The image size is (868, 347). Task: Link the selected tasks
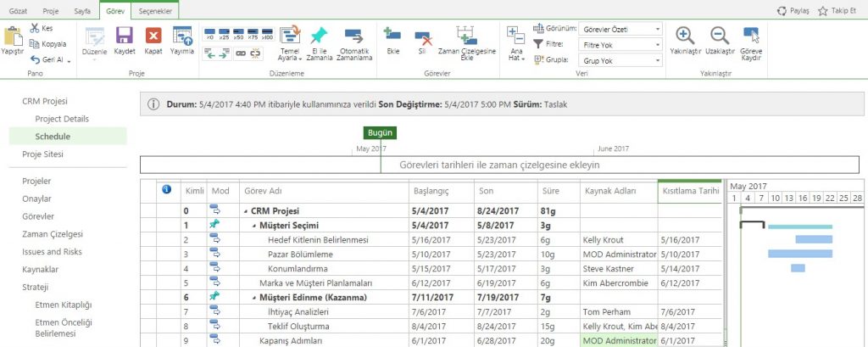coord(241,53)
